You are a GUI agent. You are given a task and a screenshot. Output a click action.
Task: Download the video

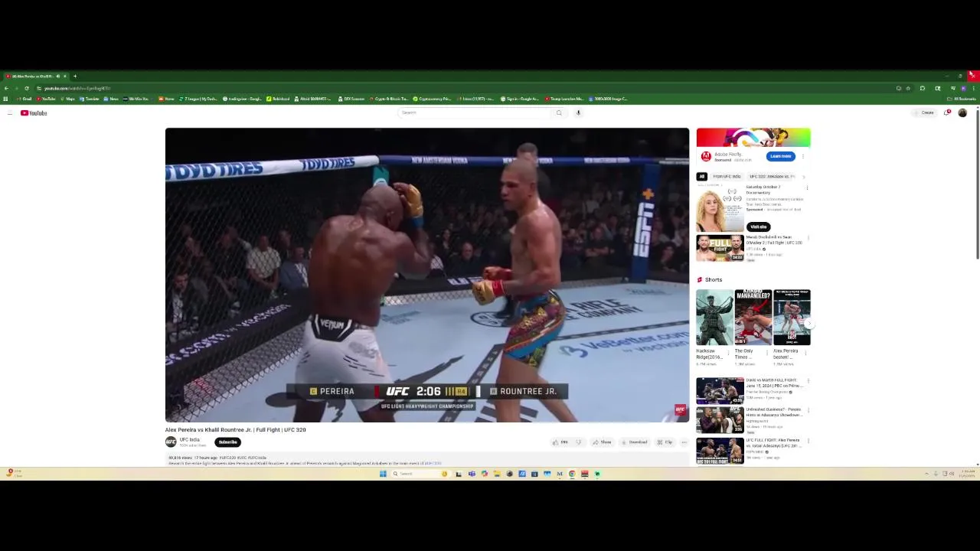point(634,442)
